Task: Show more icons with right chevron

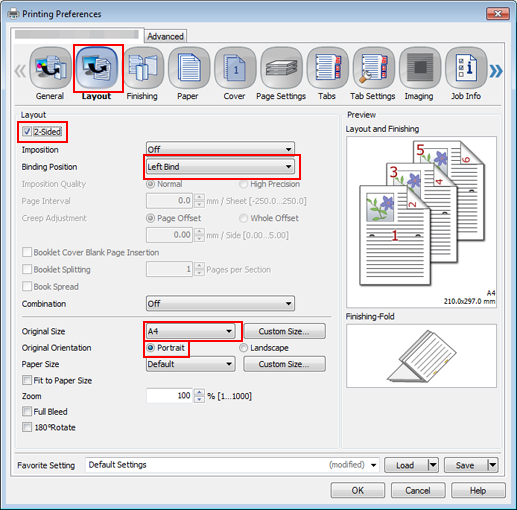Action: 496,71
